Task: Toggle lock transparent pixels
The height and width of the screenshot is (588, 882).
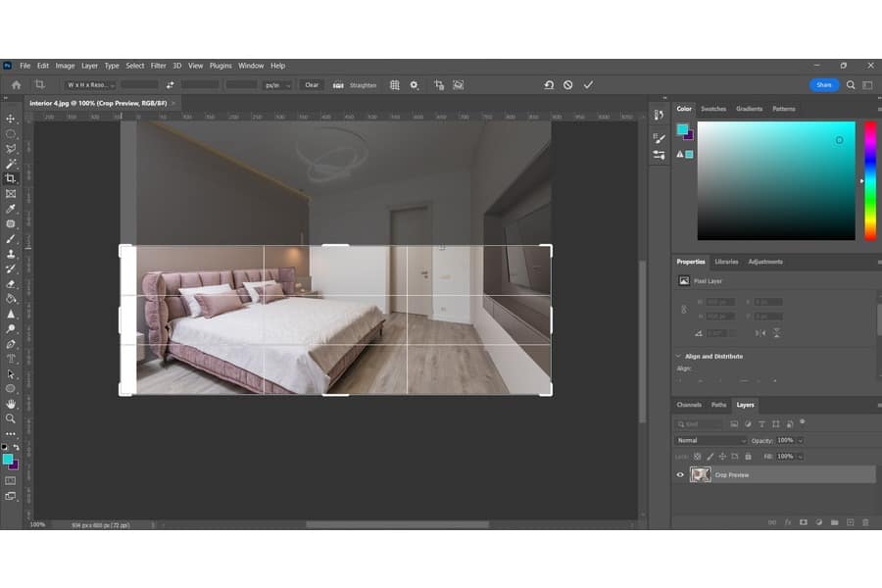Action: (698, 456)
